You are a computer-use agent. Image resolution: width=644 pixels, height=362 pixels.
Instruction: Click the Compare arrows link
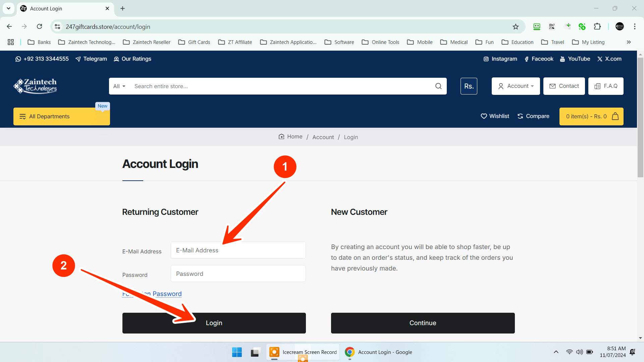[x=533, y=116]
